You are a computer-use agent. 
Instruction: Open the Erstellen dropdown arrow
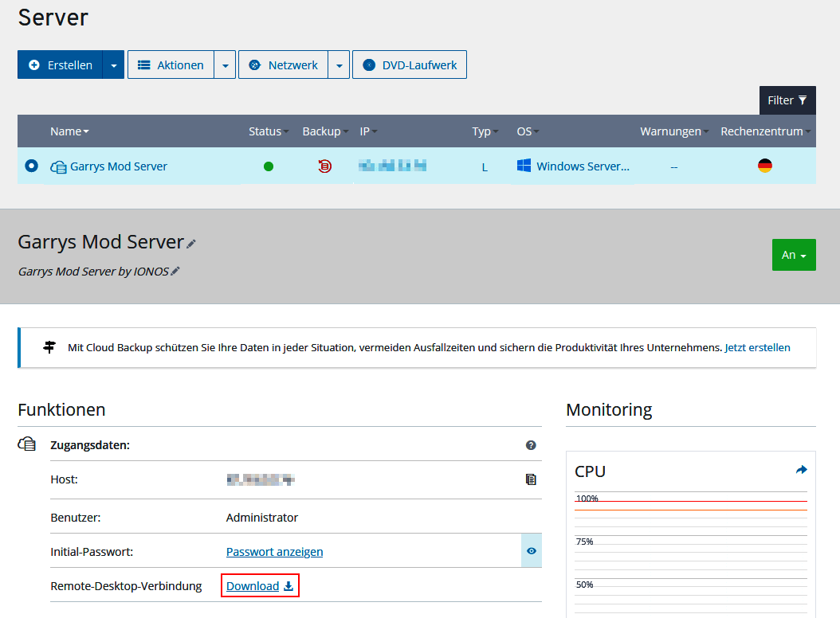pyautogui.click(x=115, y=65)
